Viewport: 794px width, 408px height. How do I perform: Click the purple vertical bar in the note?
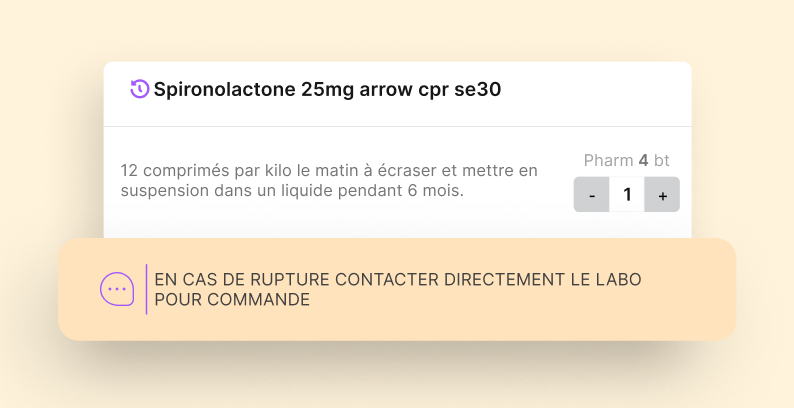tap(147, 289)
